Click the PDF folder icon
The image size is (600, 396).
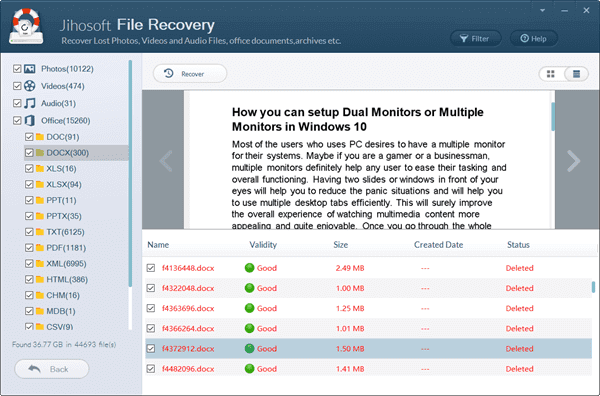(x=40, y=248)
